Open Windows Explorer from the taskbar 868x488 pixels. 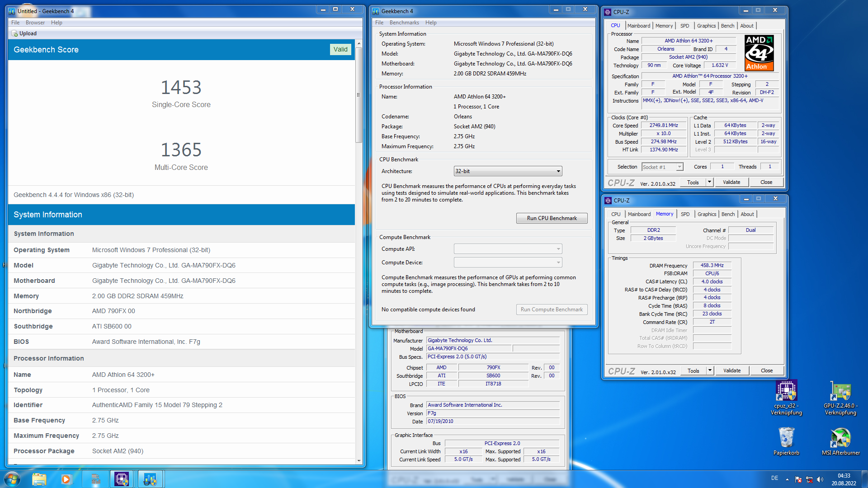pyautogui.click(x=39, y=479)
